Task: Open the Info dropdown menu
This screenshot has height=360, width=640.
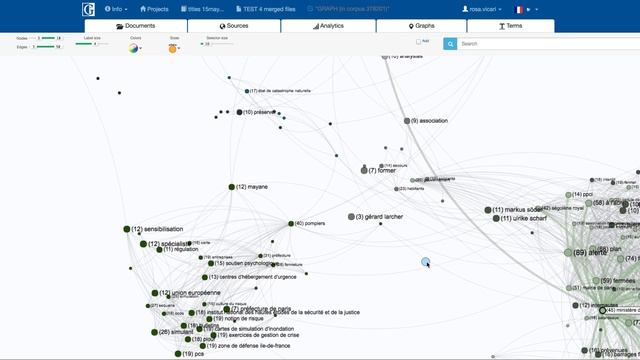Action: click(116, 9)
